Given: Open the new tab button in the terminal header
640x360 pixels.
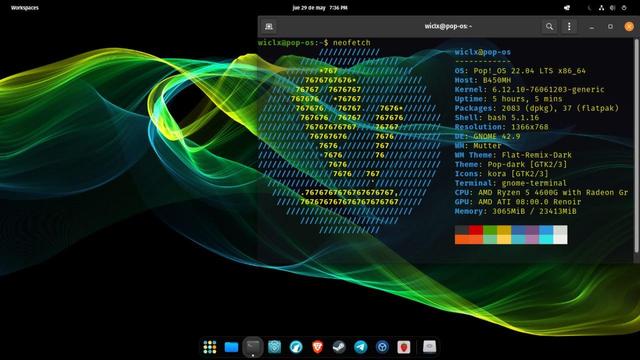Looking at the screenshot, I should tap(269, 27).
